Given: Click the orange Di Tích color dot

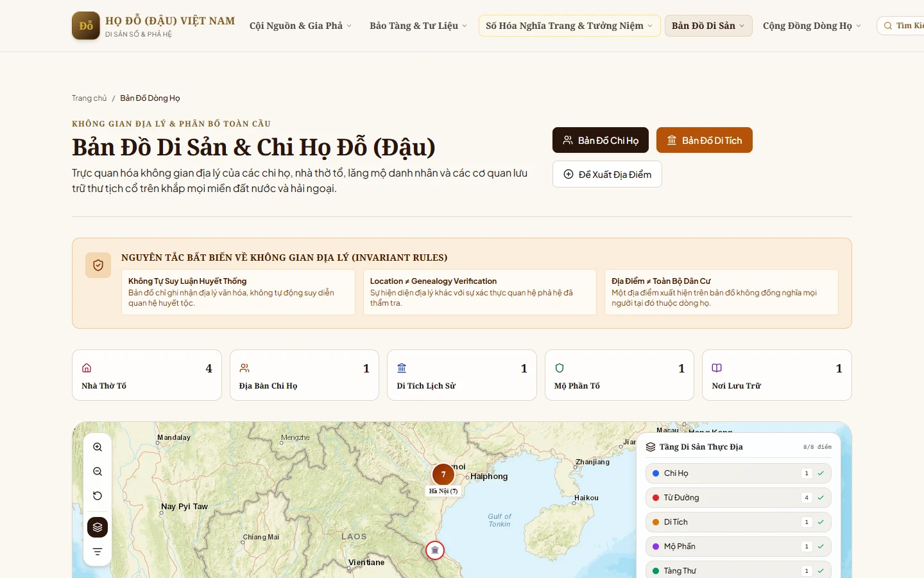Looking at the screenshot, I should (x=656, y=522).
